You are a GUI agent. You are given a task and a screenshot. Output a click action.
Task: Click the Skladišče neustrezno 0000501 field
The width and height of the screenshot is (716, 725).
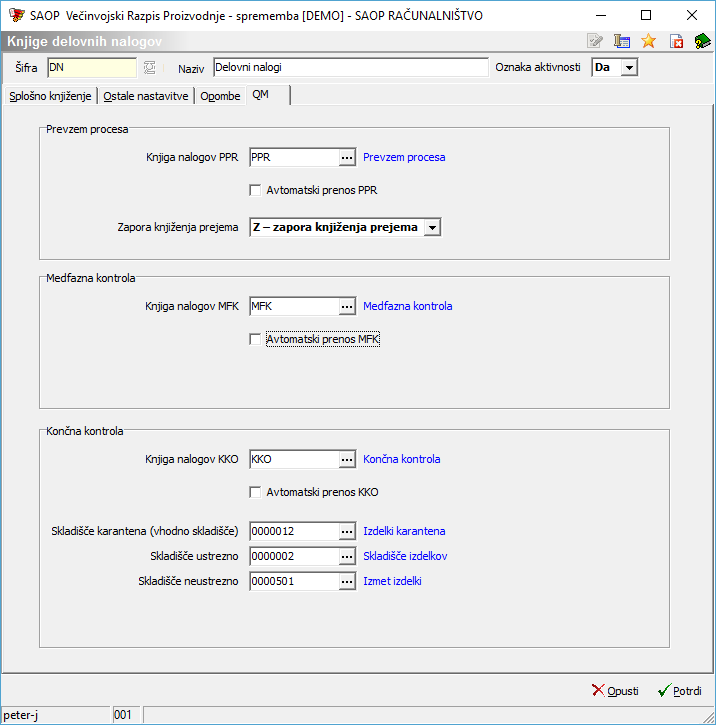294,581
